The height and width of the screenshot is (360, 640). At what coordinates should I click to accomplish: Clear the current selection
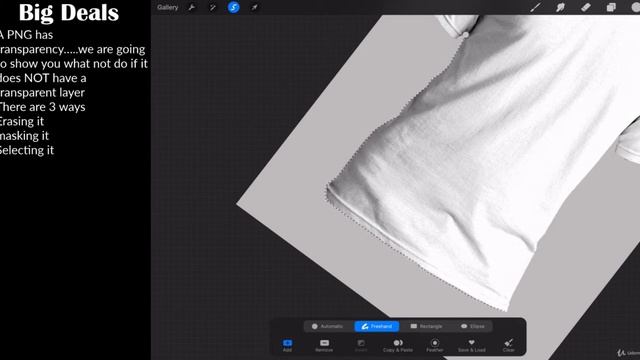tap(509, 345)
